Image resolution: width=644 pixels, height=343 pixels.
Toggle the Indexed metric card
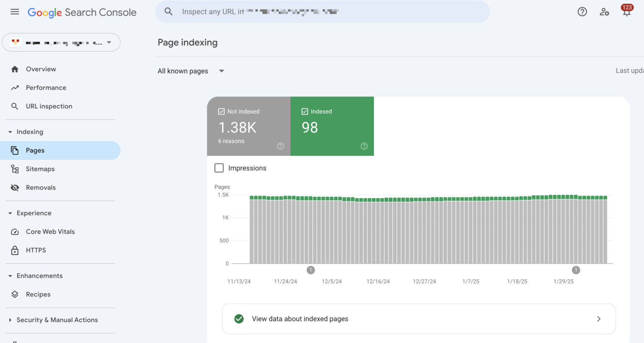point(332,126)
